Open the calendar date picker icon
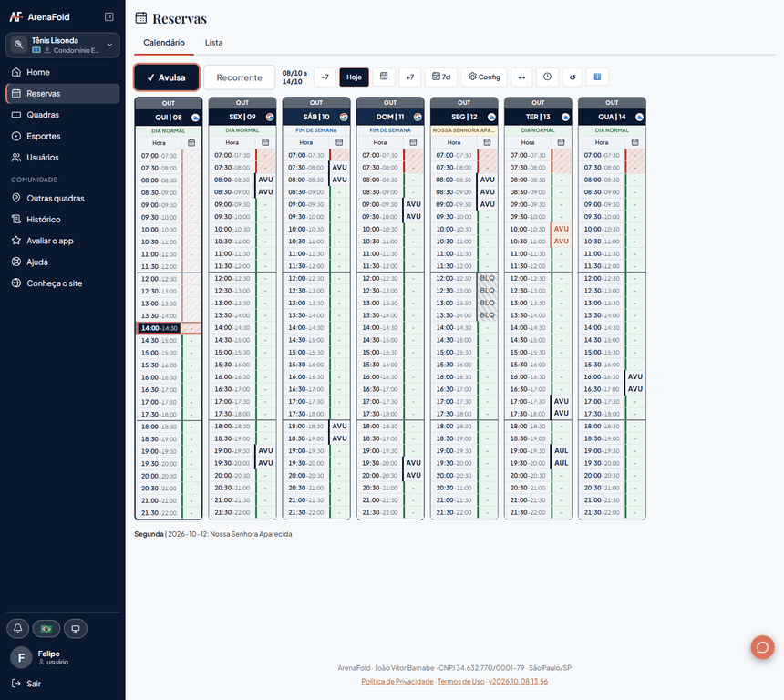 tap(384, 77)
